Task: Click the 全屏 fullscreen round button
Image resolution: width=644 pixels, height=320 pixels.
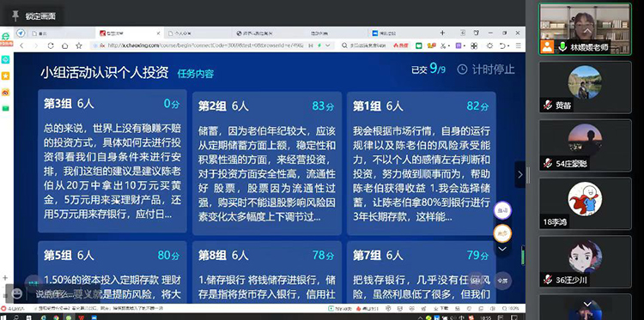Action: [502, 281]
